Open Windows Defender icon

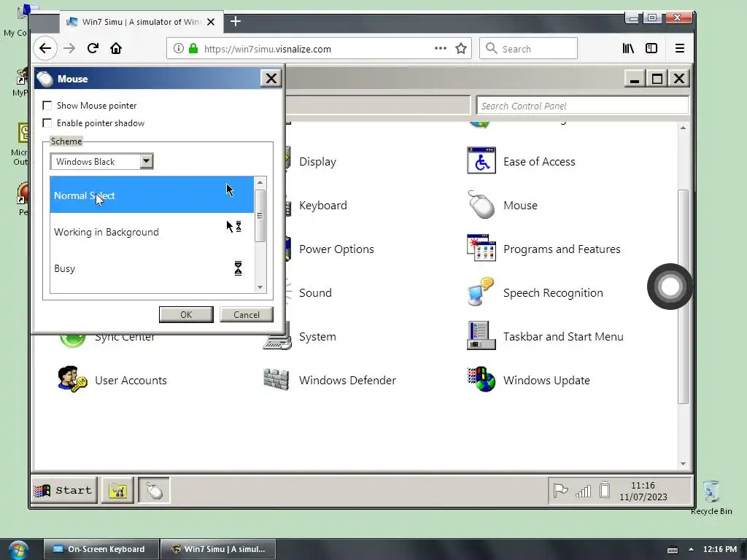pos(276,379)
